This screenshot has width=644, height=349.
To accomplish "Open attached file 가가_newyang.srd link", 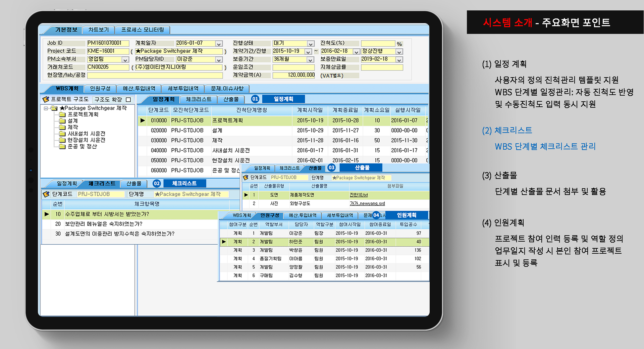I will coord(367,204).
